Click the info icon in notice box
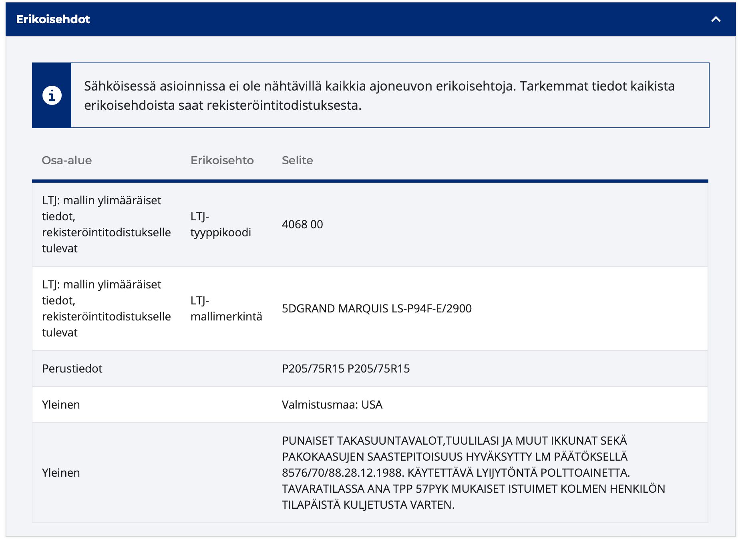This screenshot has width=740, height=560. (x=52, y=95)
